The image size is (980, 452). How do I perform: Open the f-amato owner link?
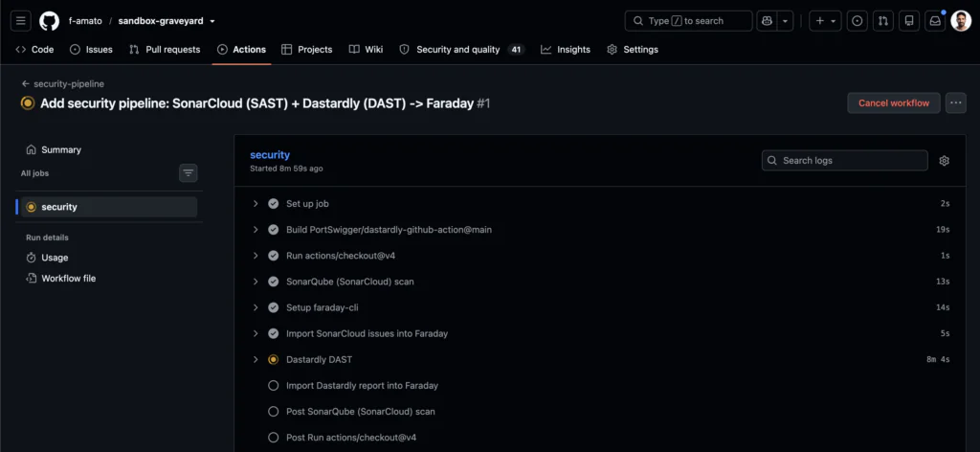(x=85, y=21)
